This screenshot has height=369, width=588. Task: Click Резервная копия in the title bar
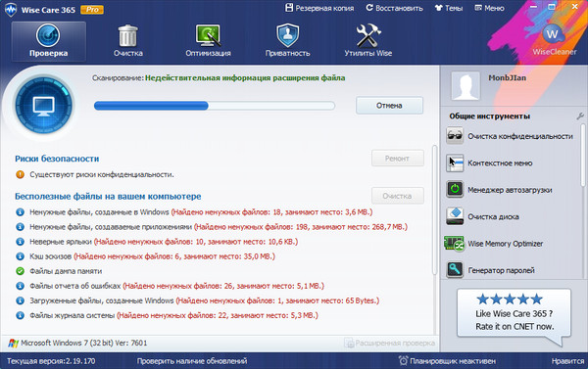[319, 8]
